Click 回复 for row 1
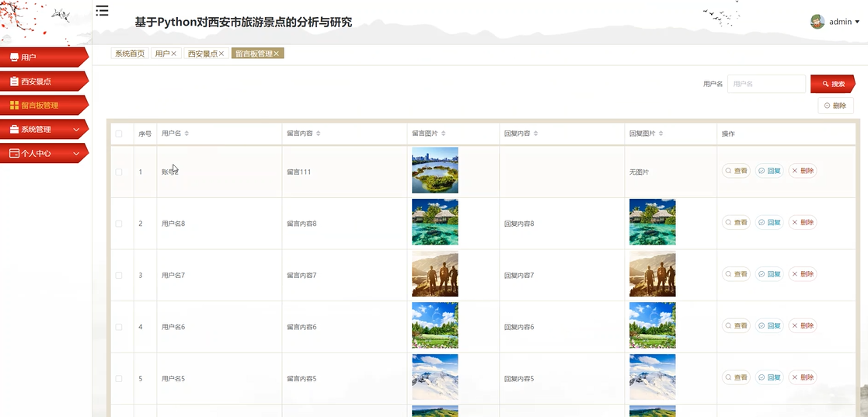Image resolution: width=868 pixels, height=417 pixels. pos(769,171)
